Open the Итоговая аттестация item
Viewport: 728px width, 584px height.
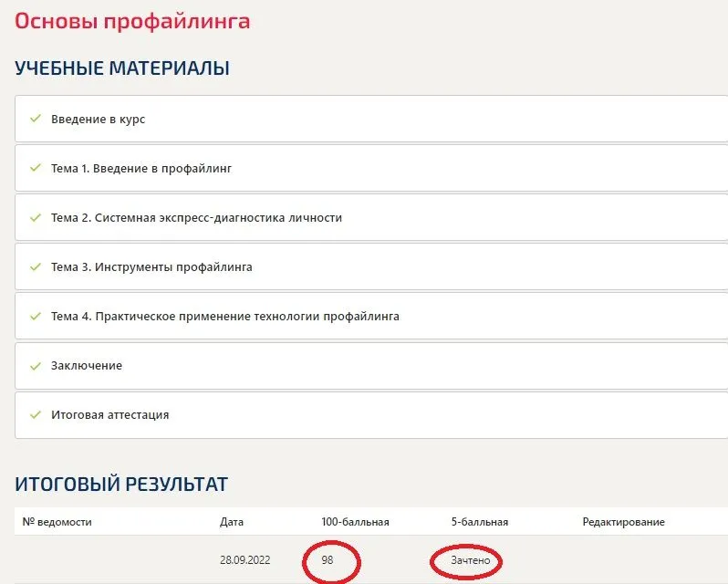click(x=109, y=415)
